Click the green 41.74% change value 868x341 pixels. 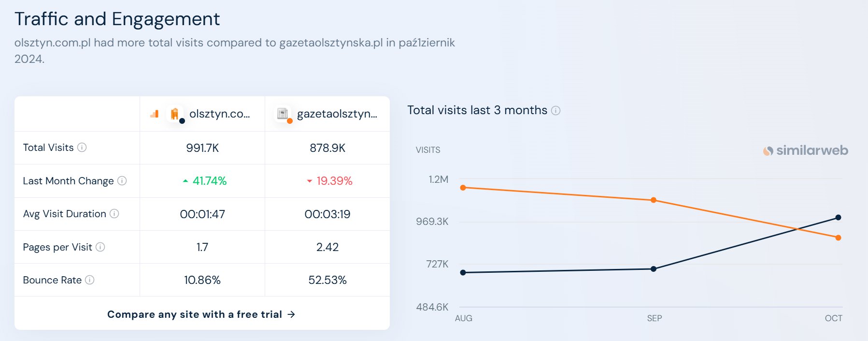(205, 181)
